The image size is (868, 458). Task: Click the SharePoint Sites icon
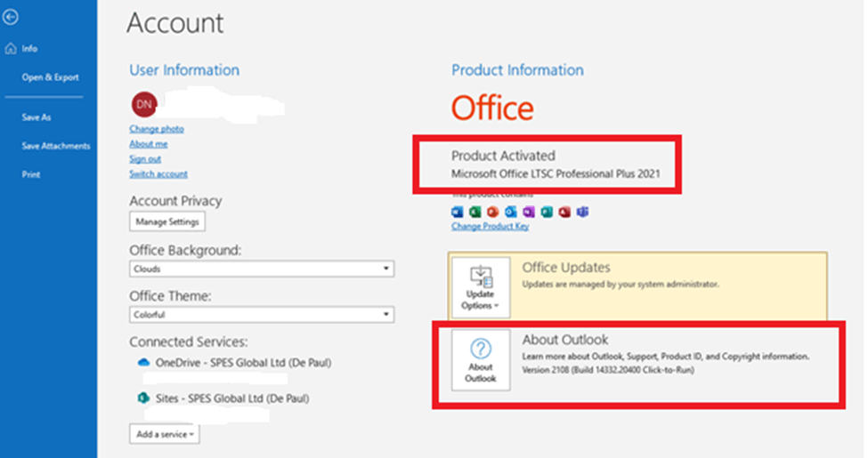(x=143, y=398)
